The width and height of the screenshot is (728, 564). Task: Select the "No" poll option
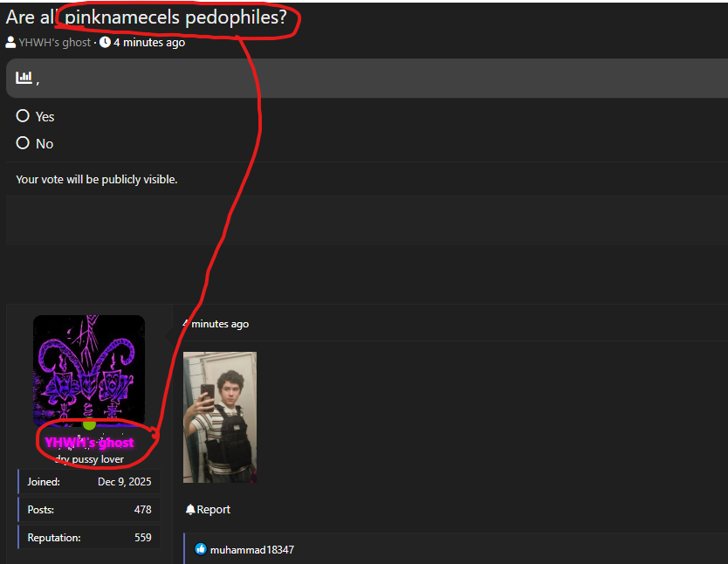point(23,143)
